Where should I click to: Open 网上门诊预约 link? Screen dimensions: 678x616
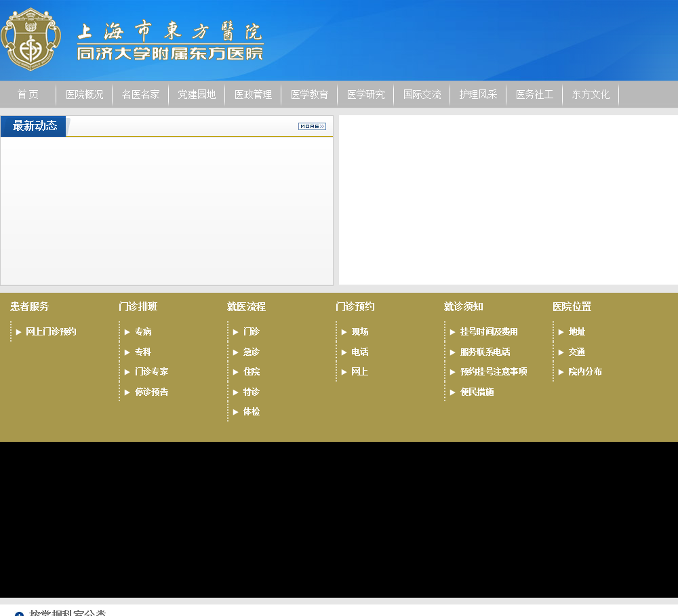(51, 331)
